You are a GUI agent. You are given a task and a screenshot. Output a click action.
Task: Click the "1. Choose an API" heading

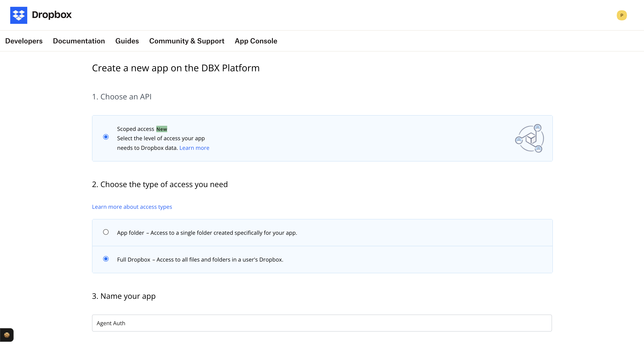pos(122,97)
